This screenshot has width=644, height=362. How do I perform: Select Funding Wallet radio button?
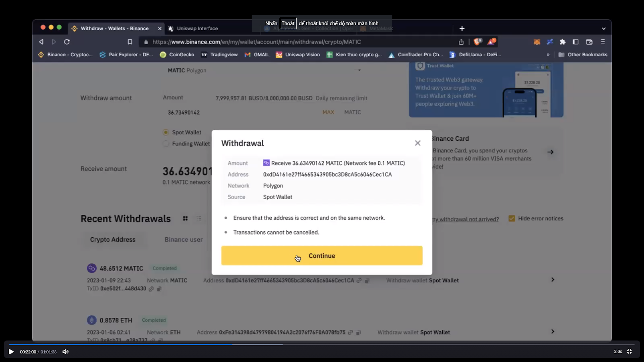coord(165,144)
